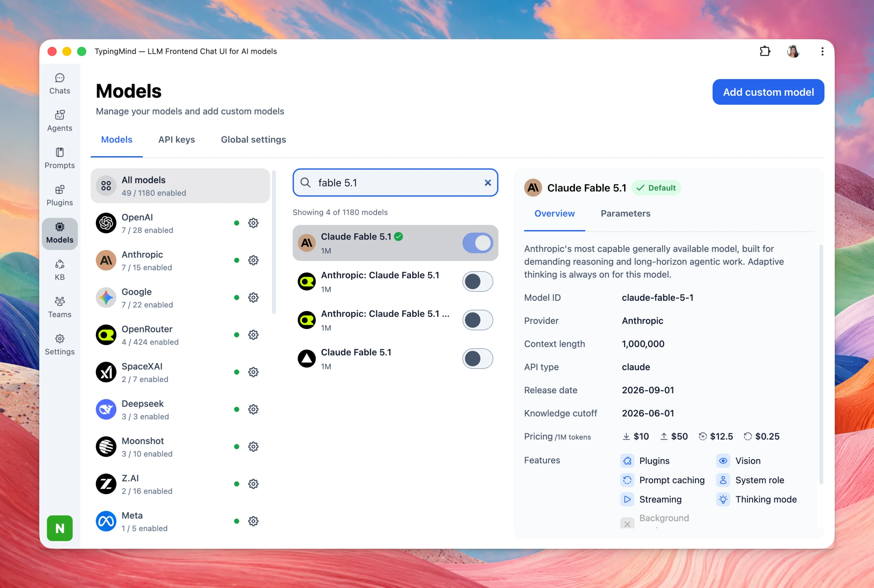Open the Teams sidebar section
This screenshot has height=588, width=874.
click(60, 307)
